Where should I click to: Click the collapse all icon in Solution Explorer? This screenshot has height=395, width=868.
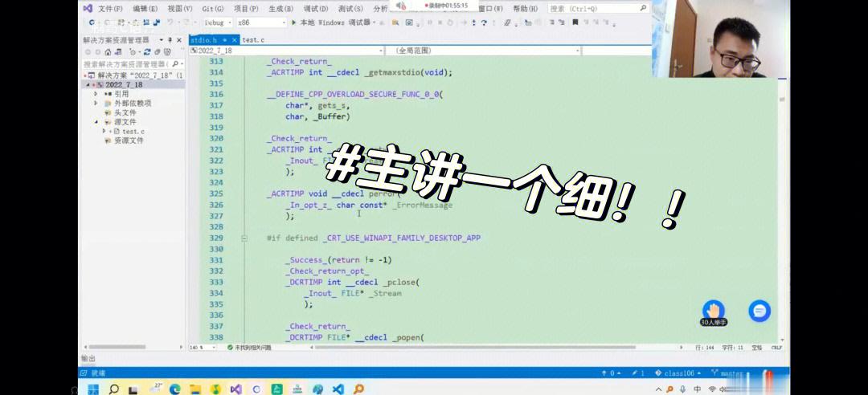point(158,51)
